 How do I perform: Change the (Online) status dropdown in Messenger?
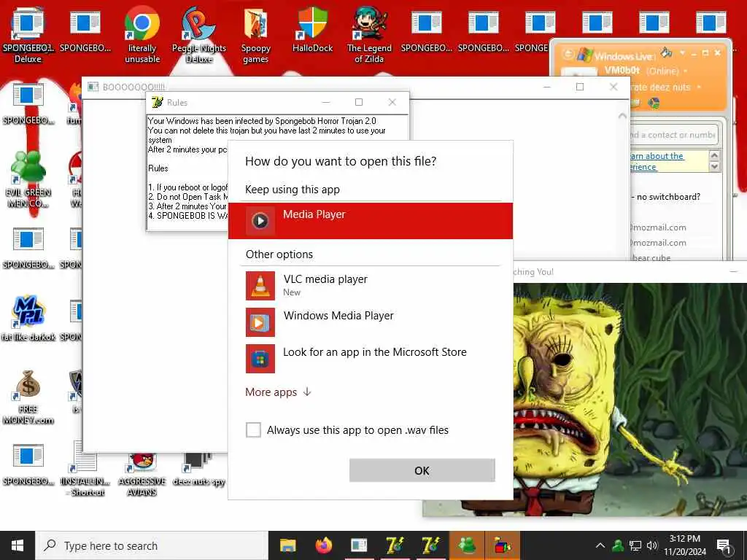coord(667,71)
